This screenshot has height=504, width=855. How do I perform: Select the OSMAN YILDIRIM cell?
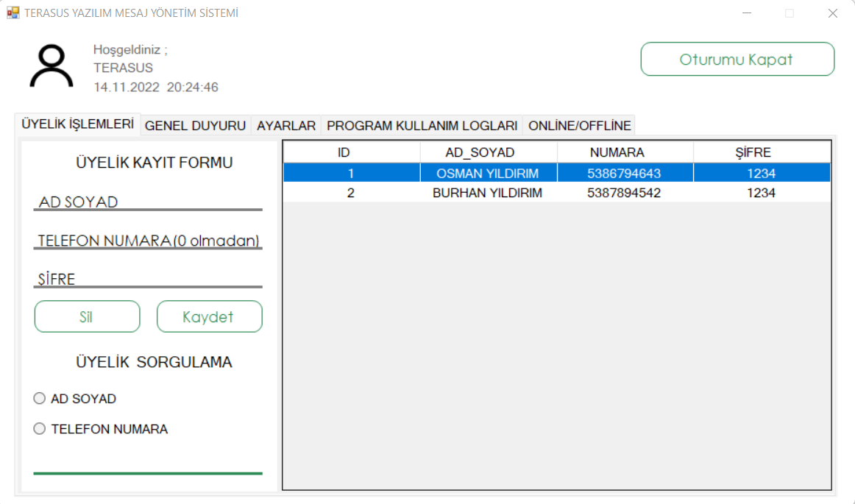(489, 173)
